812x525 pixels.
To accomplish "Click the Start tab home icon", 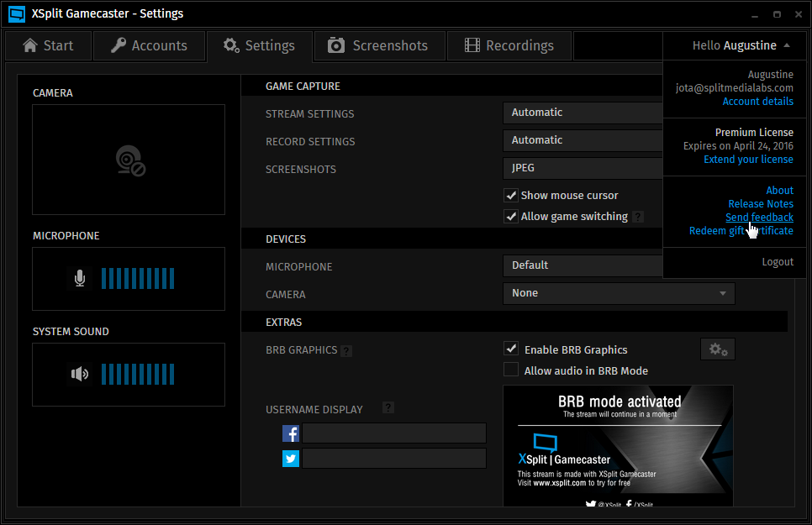I will pyautogui.click(x=30, y=45).
